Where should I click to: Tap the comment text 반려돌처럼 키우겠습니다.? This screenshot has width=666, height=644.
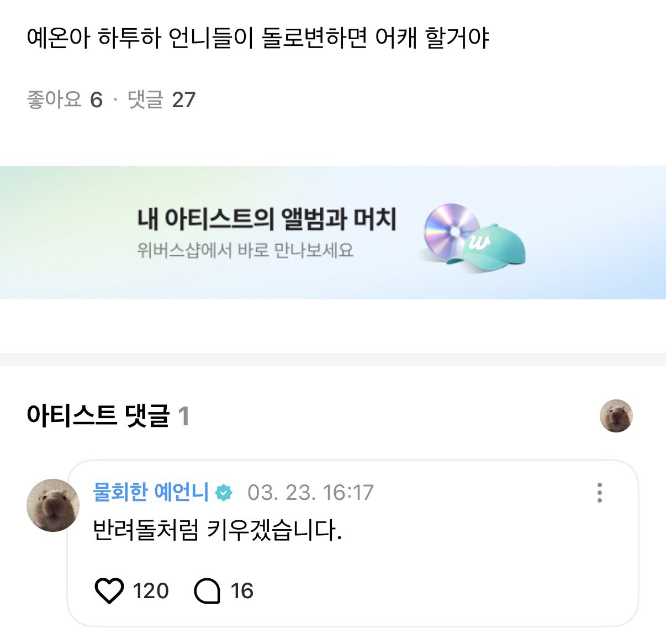(218, 531)
